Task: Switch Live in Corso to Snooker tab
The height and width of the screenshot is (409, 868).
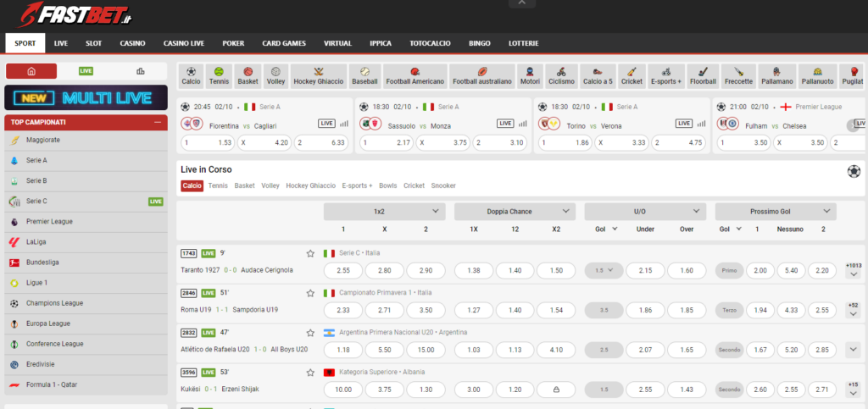Action: point(443,185)
